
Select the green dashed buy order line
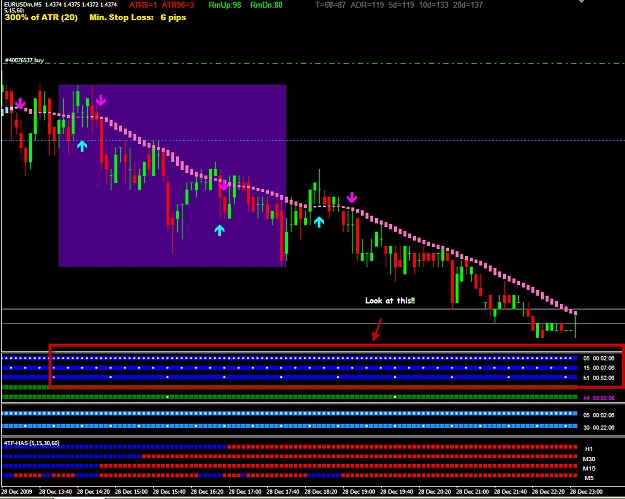pos(313,63)
